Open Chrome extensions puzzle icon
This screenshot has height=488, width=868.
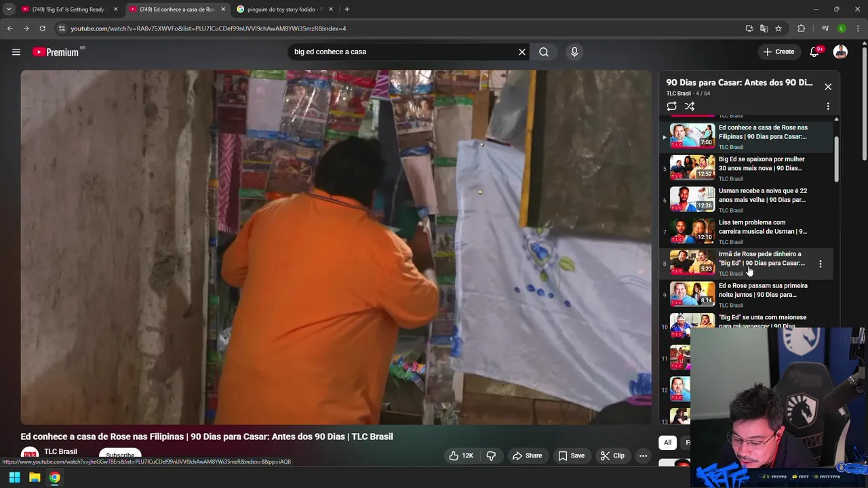[x=802, y=28]
